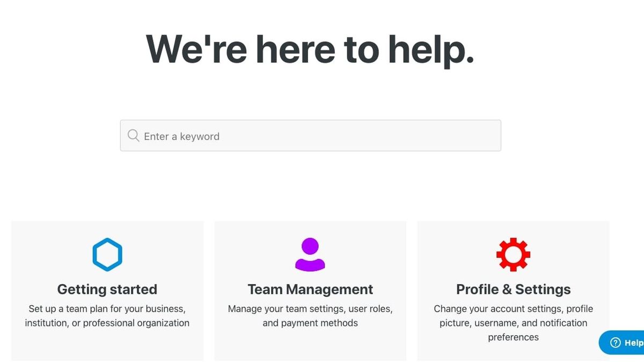Open the blue Help chat widget
This screenshot has width=644, height=362.
point(623,343)
